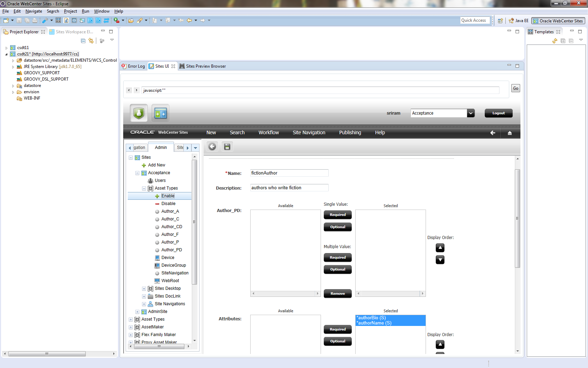Collapse the Sites tree node
This screenshot has width=588, height=368.
pos(131,158)
